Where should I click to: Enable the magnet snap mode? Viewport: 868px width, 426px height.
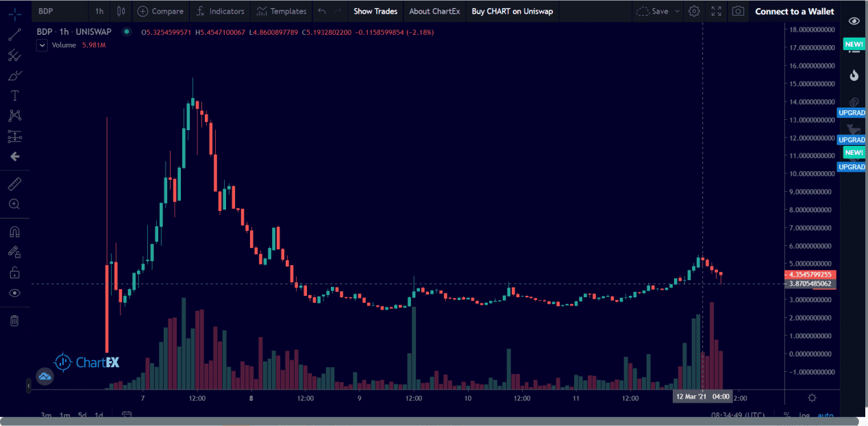pyautogui.click(x=14, y=231)
